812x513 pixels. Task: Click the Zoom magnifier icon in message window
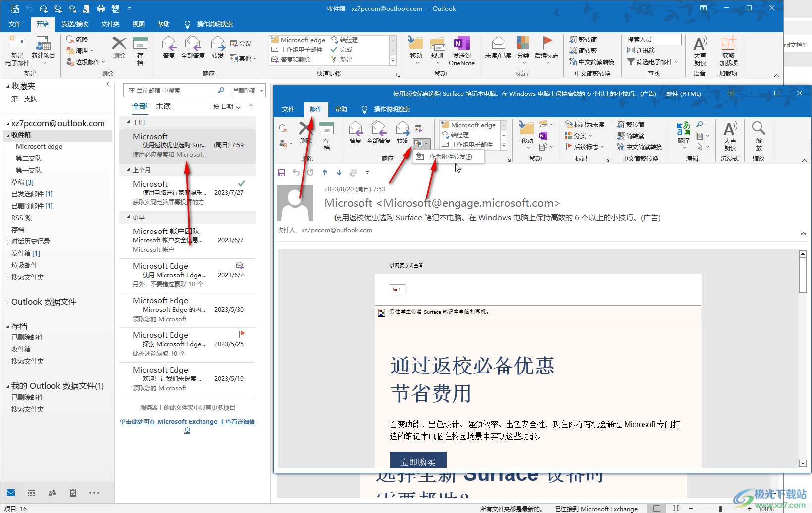(758, 129)
